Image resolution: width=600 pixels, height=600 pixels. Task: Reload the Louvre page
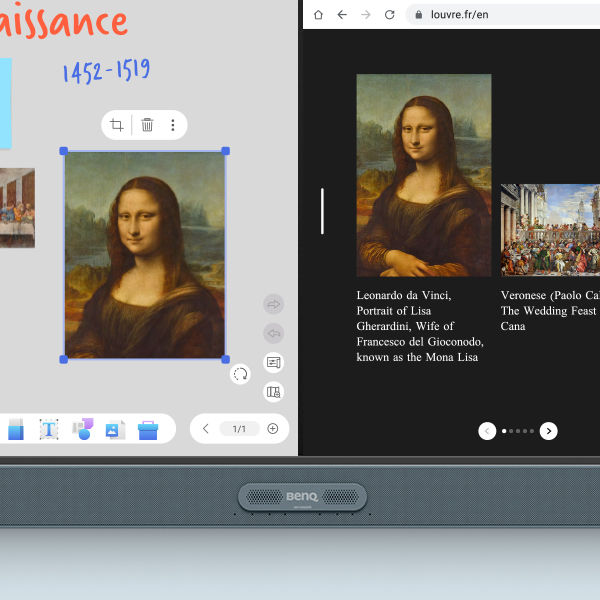390,15
